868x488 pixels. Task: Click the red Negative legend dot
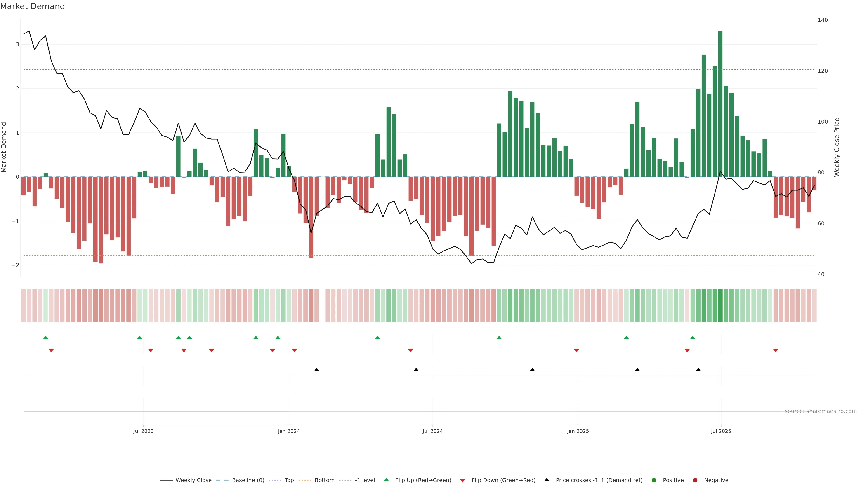coord(695,480)
